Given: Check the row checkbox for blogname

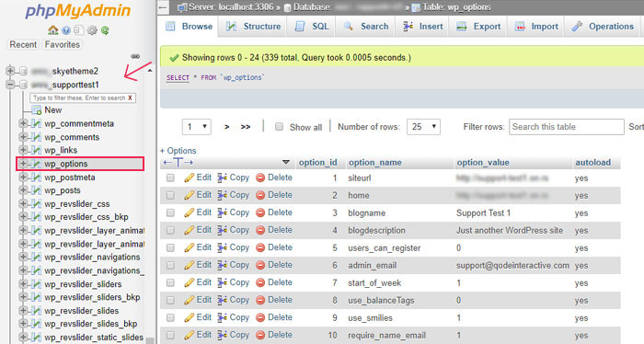Looking at the screenshot, I should [x=170, y=212].
